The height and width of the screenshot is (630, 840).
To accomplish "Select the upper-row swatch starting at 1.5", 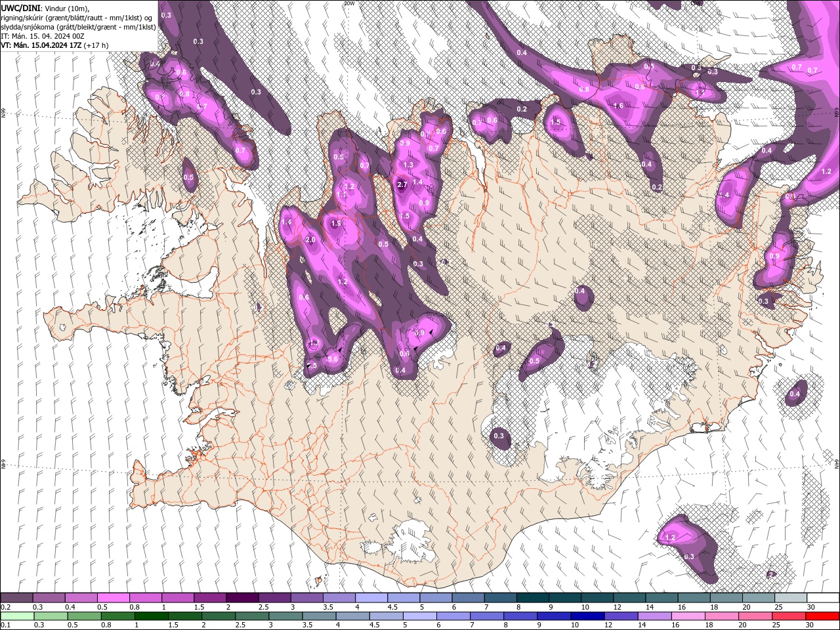I will (x=209, y=598).
